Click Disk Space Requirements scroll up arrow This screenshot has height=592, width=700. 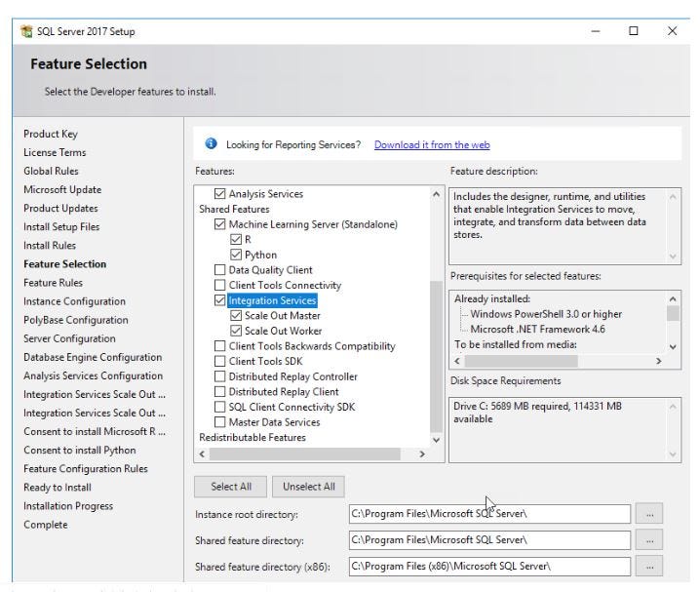[x=673, y=407]
